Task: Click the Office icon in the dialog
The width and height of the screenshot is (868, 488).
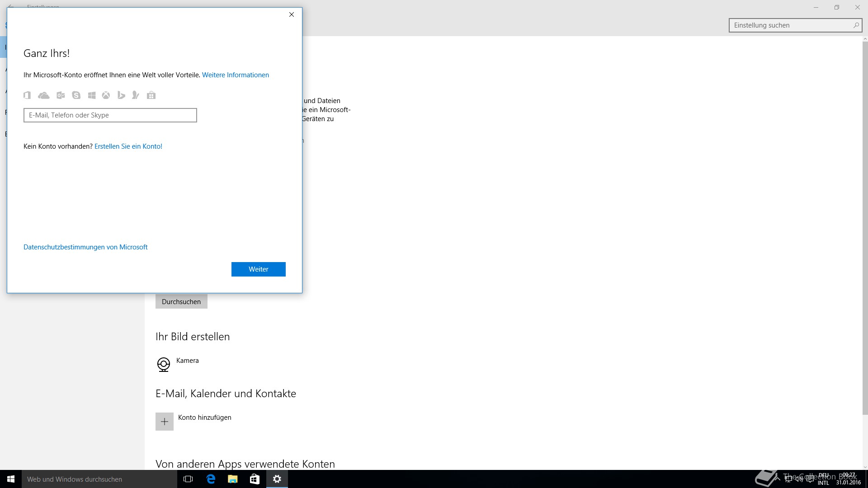Action: [x=27, y=95]
